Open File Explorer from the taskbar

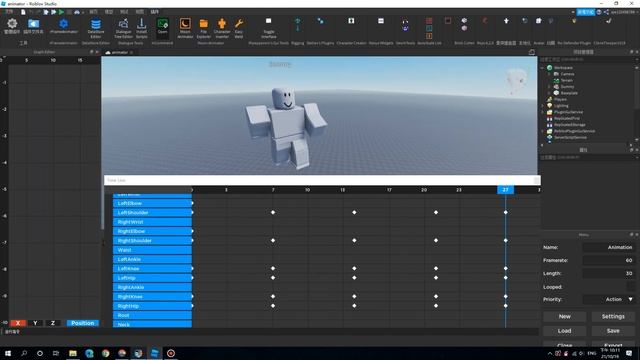pos(73,353)
